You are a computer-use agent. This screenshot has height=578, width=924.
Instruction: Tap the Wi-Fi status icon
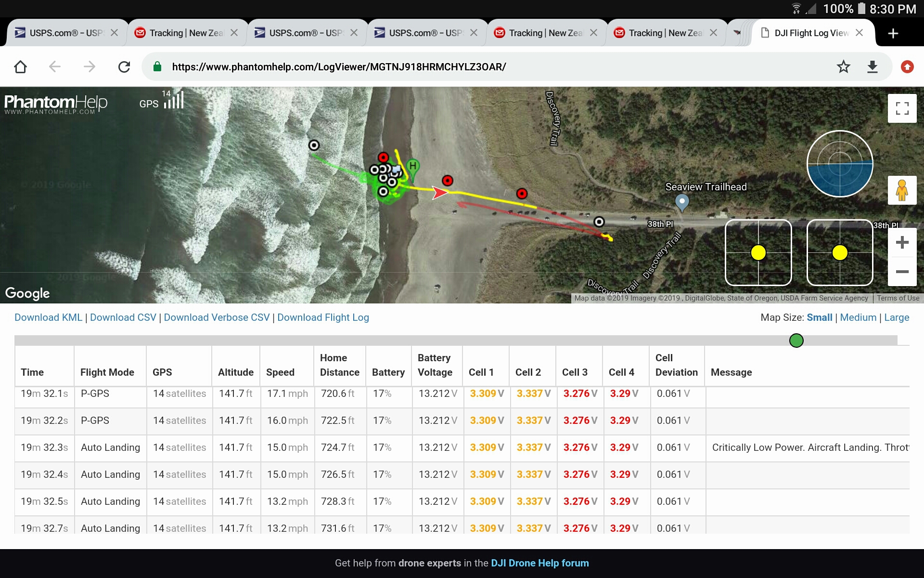(796, 9)
